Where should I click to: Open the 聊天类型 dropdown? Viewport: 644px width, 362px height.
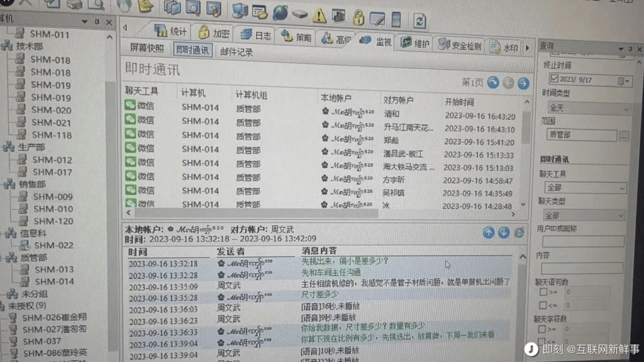[585, 215]
